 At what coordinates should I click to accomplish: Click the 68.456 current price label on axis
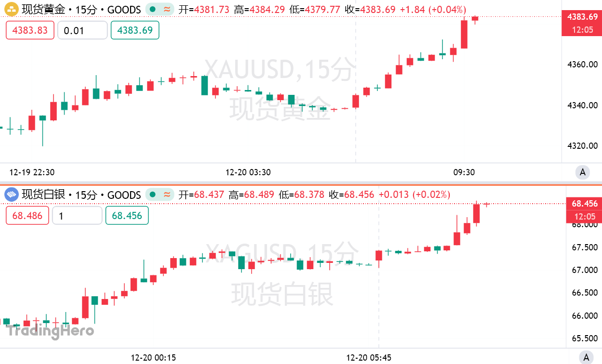click(584, 204)
